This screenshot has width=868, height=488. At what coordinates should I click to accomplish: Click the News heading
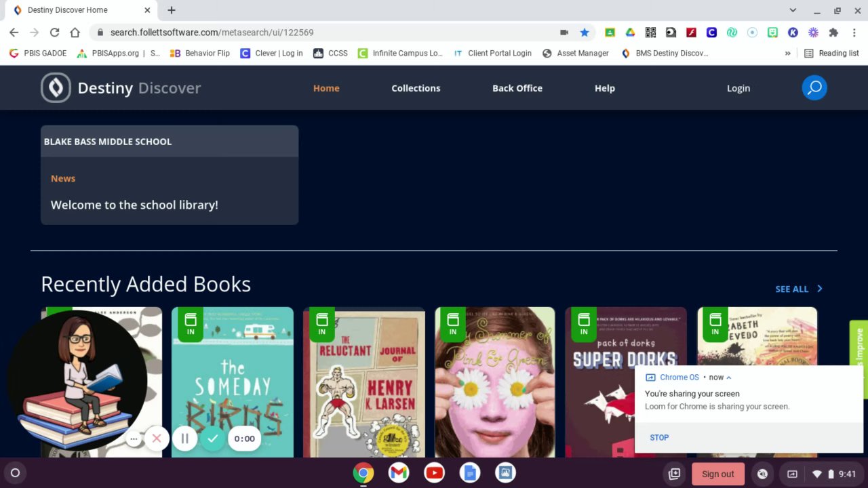63,178
